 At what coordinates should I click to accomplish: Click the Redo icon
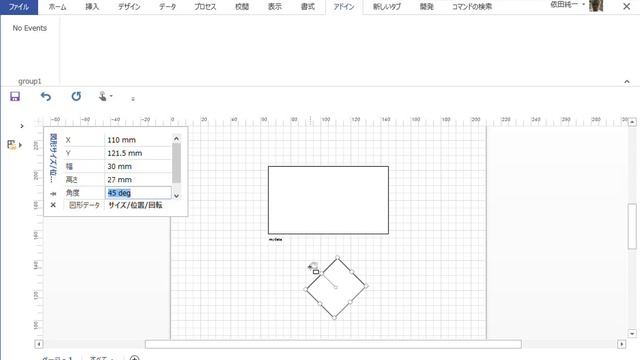(76, 96)
